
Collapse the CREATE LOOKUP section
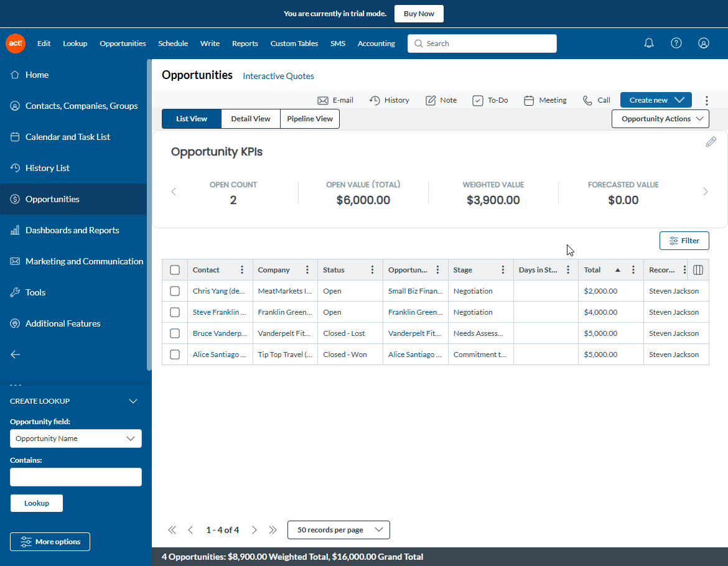(133, 401)
